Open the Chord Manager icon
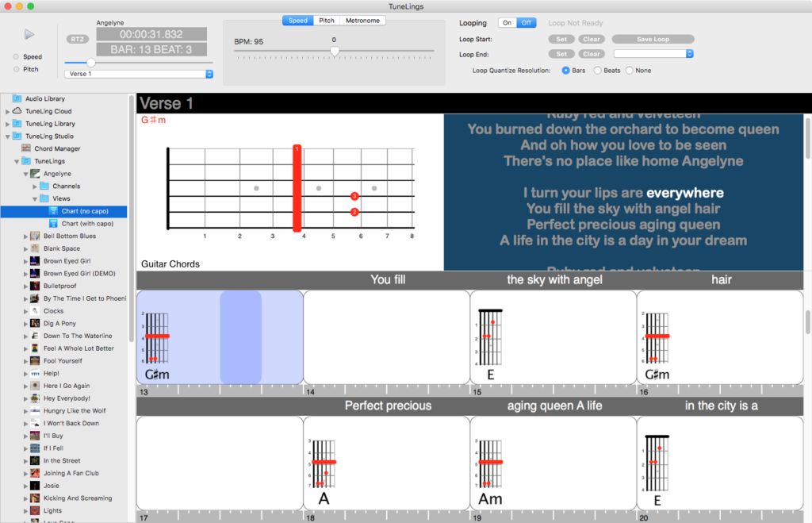 click(27, 148)
